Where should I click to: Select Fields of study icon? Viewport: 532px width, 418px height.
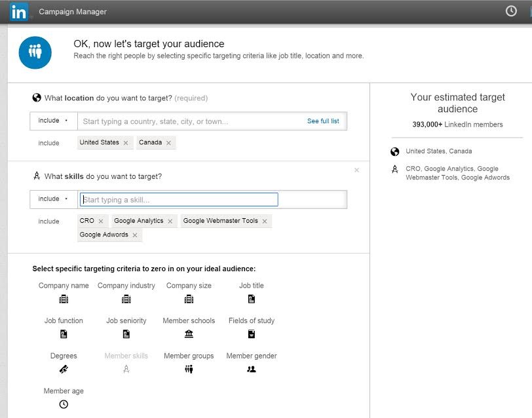(x=252, y=334)
